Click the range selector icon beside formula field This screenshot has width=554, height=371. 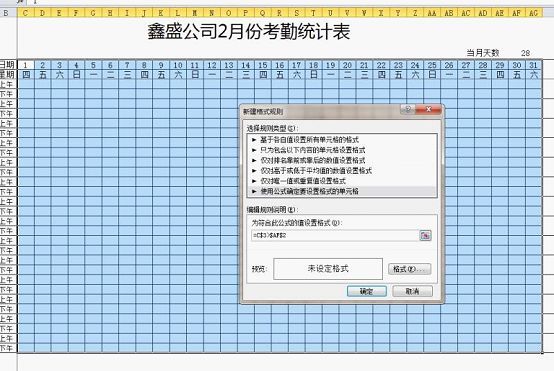point(425,235)
